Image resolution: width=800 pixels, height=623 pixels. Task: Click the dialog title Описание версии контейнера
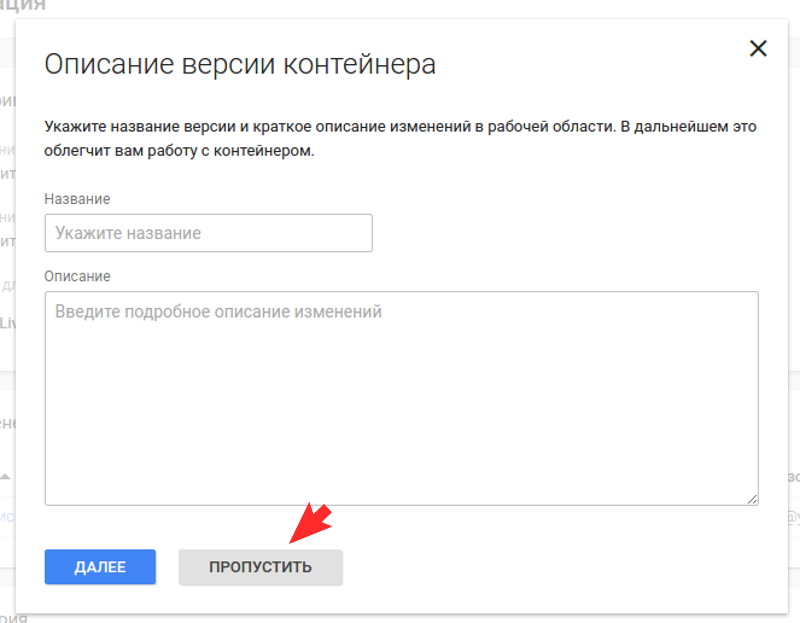pos(240,64)
